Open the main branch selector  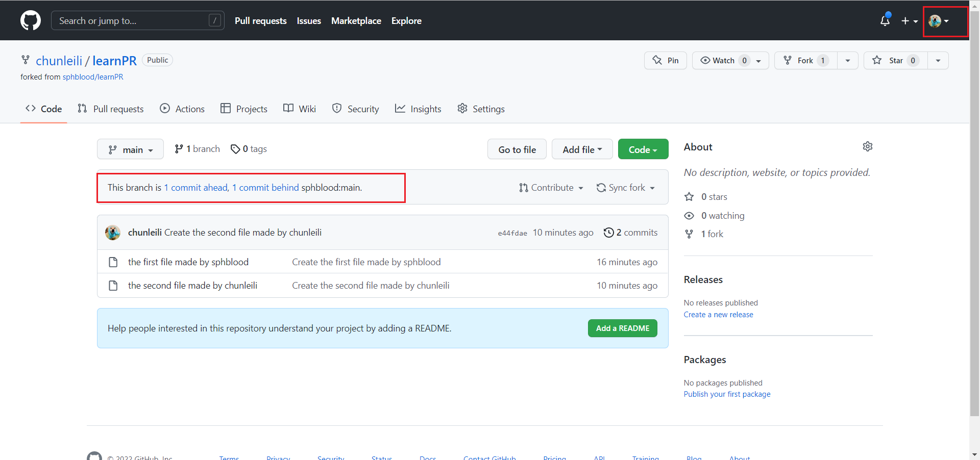(x=130, y=149)
